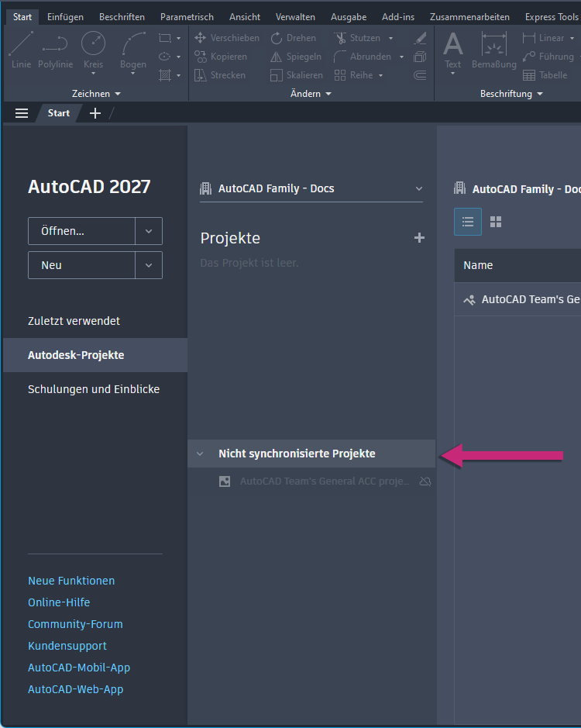The image size is (581, 728).
Task: Switch to grid view
Action: (496, 222)
